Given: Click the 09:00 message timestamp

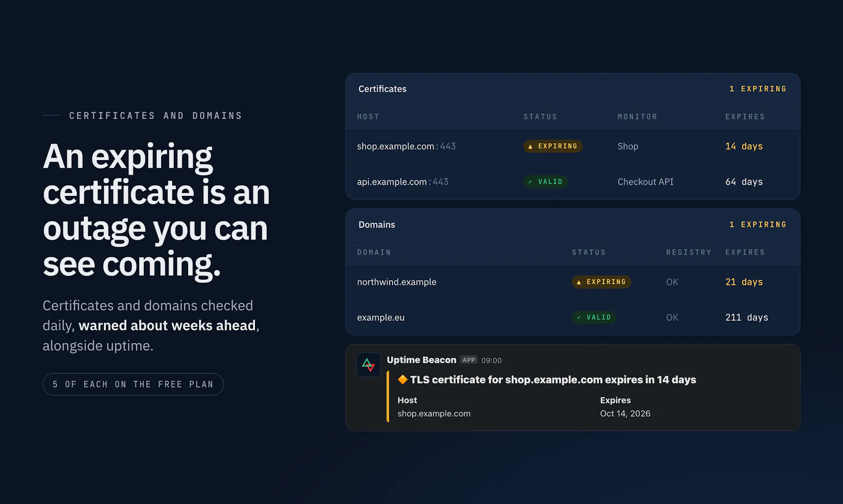Looking at the screenshot, I should pyautogui.click(x=492, y=361).
